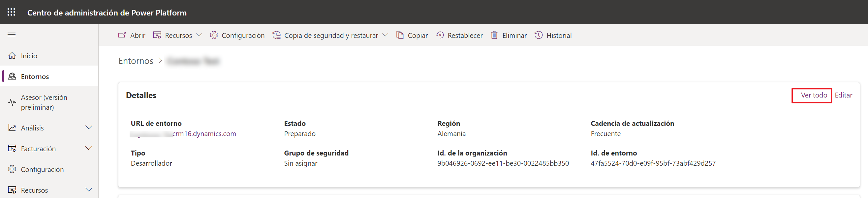Open Asesor (versión preliminar) page
The width and height of the screenshot is (868, 198).
49,102
